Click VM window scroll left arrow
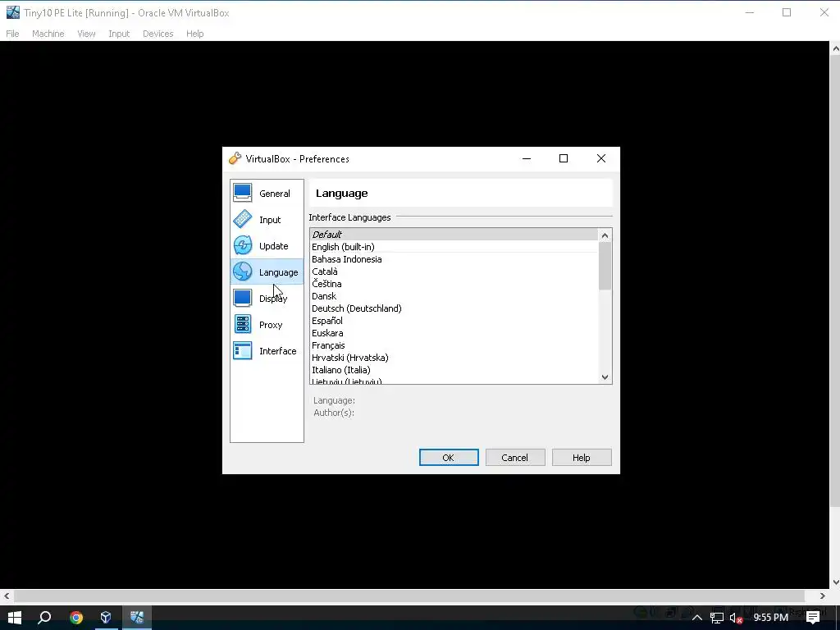Screen dimensions: 840x630 (x=7, y=596)
